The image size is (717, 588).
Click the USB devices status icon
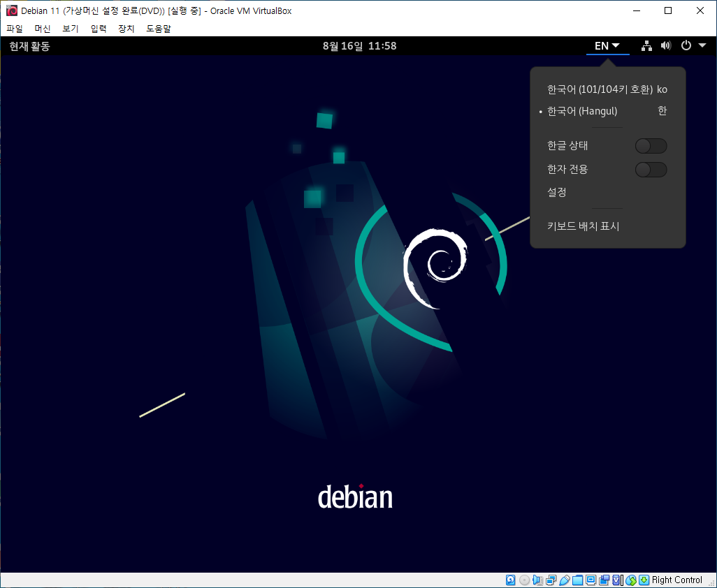pos(564,580)
